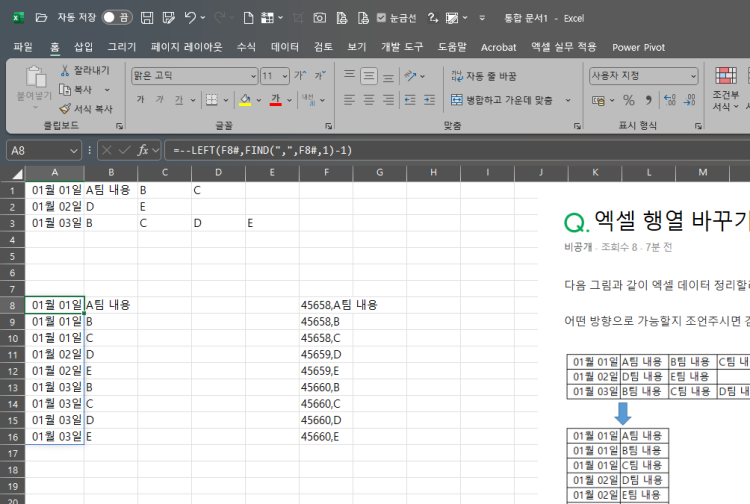The width and height of the screenshot is (750, 504).
Task: Open the font name dropdown (맑은 고딕)
Action: [254, 76]
